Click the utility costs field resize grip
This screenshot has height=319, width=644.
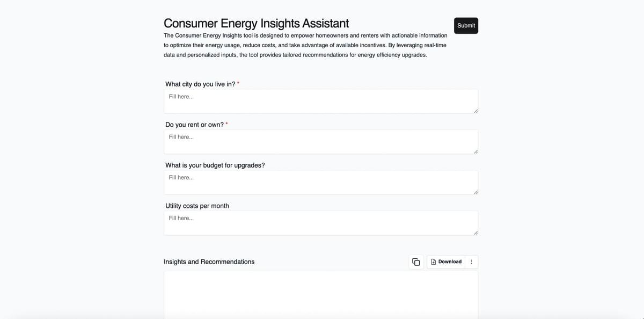475,233
